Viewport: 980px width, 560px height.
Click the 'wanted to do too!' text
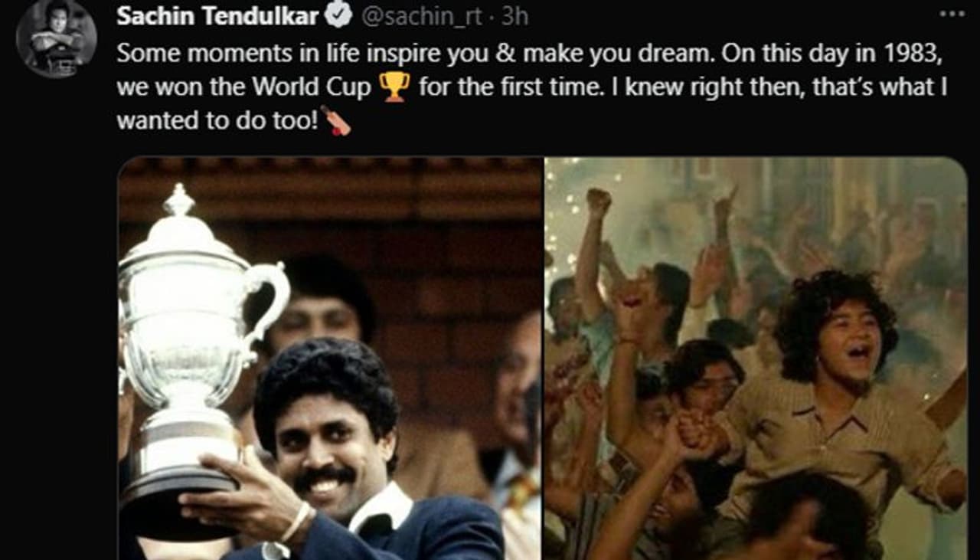[x=217, y=121]
